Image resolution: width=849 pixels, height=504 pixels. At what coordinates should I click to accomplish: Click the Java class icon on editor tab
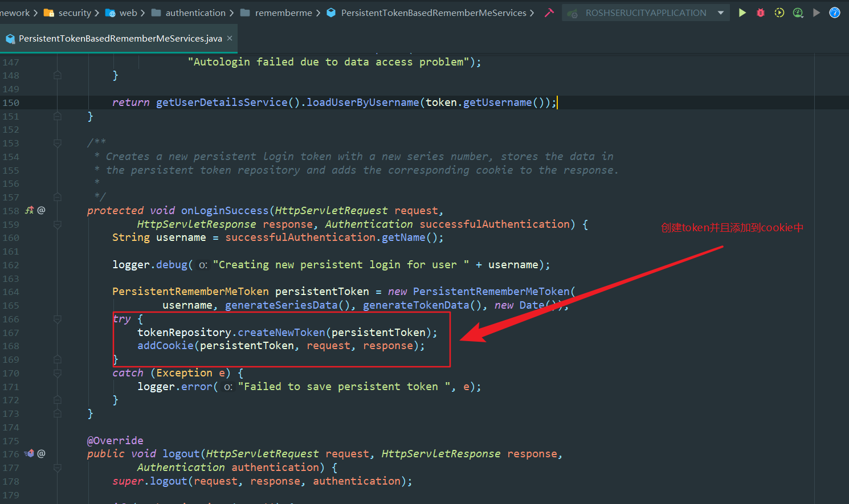click(x=10, y=39)
